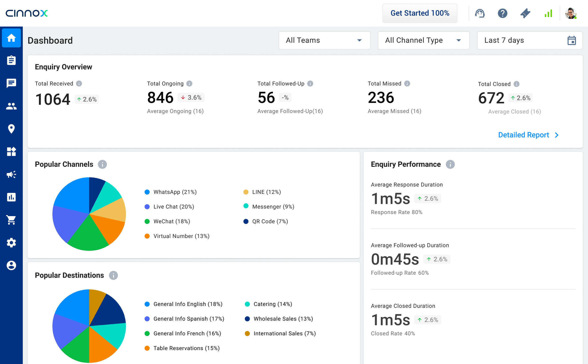Click the Get Started 100% button
The image size is (588, 364).
419,13
